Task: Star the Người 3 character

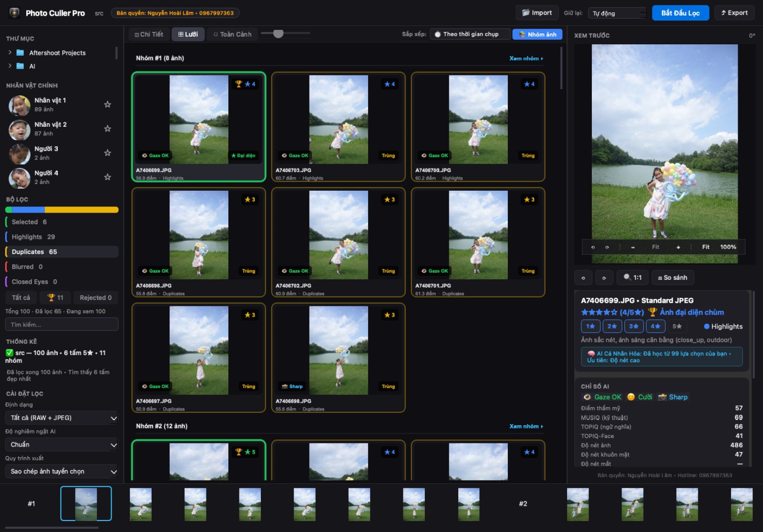Action: pos(108,153)
